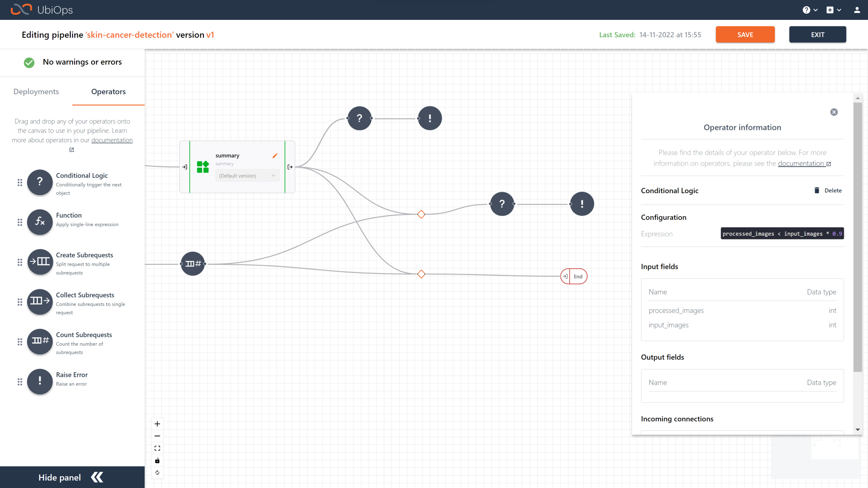The image size is (868, 488).
Task: Click the Collect Subrequests operator icon
Action: pyautogui.click(x=40, y=302)
